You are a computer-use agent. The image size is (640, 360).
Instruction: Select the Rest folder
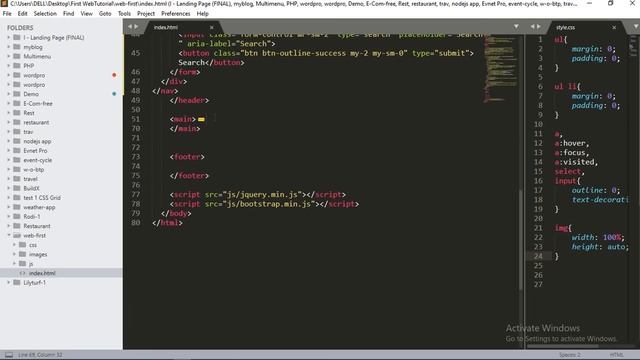pos(29,113)
